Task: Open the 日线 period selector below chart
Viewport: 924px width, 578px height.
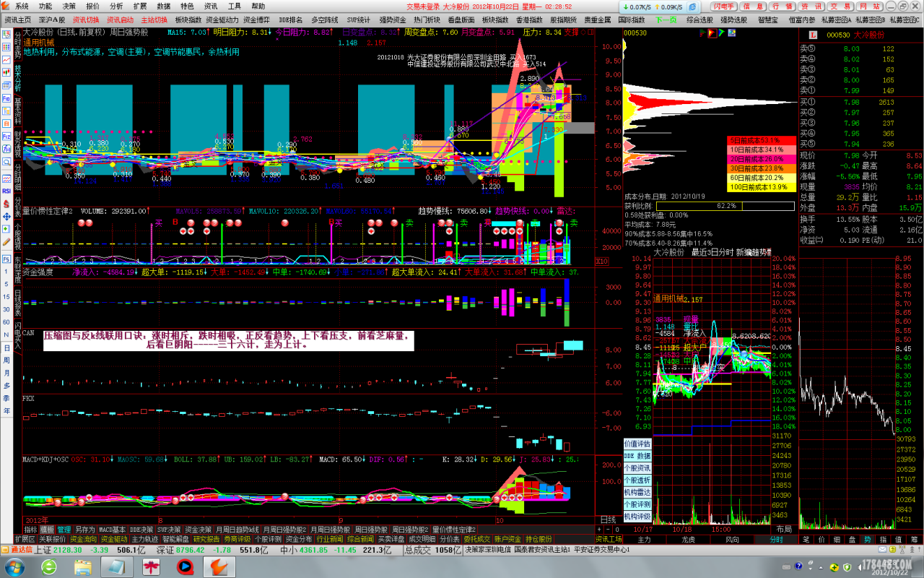Action: (x=609, y=520)
